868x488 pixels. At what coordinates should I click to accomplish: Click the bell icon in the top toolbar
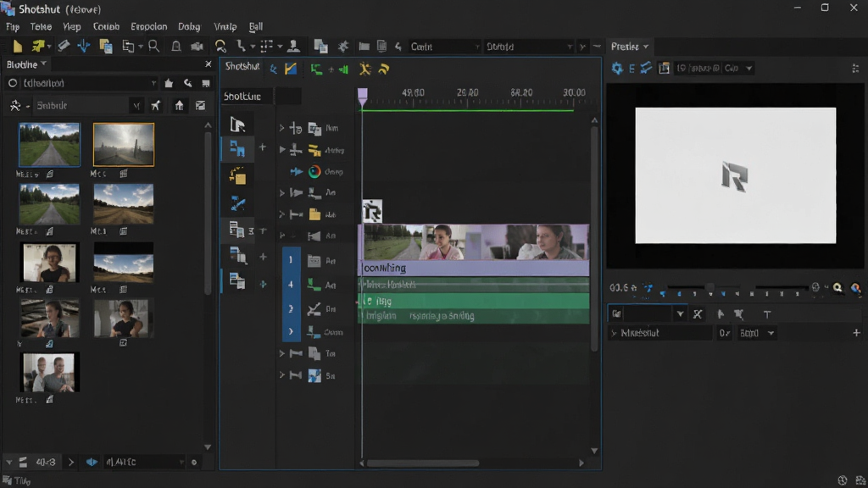[x=176, y=47]
